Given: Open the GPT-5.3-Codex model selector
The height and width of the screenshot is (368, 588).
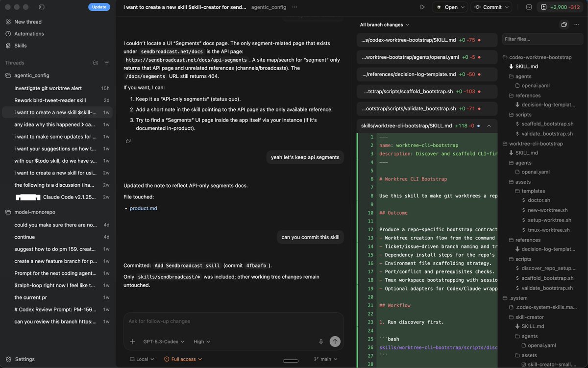Looking at the screenshot, I should click(164, 342).
